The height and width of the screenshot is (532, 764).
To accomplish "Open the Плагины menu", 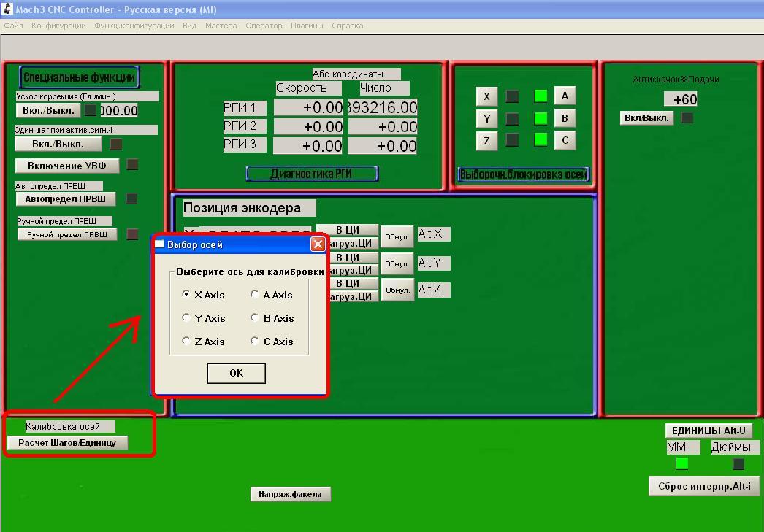I will pyautogui.click(x=307, y=26).
